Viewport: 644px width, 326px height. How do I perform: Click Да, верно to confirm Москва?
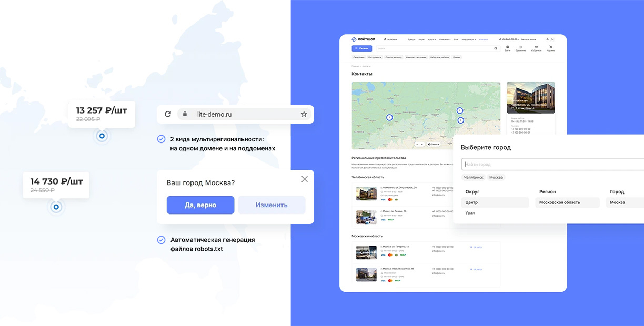click(200, 205)
